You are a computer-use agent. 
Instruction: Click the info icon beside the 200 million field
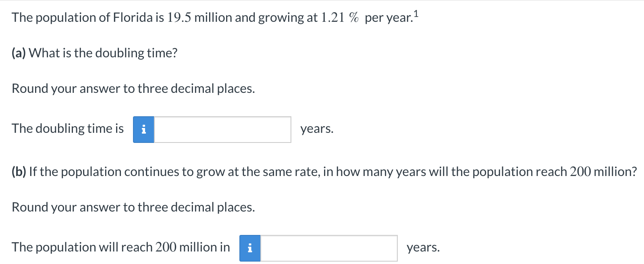(x=250, y=248)
